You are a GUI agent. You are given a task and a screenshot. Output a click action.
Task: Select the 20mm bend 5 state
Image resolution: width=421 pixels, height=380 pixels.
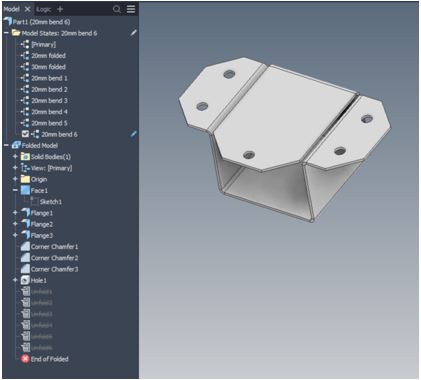pos(49,123)
